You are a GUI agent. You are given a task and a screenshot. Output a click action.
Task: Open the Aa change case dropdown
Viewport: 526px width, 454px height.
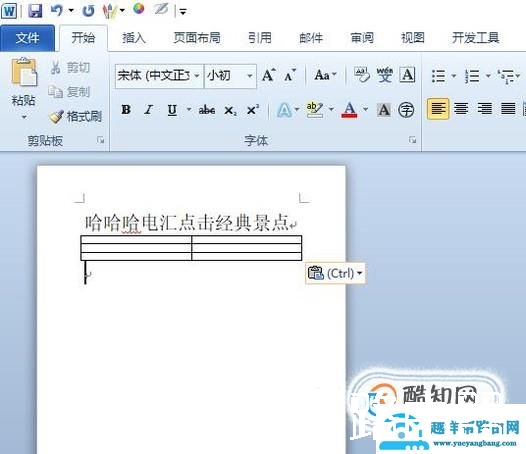coord(325,75)
